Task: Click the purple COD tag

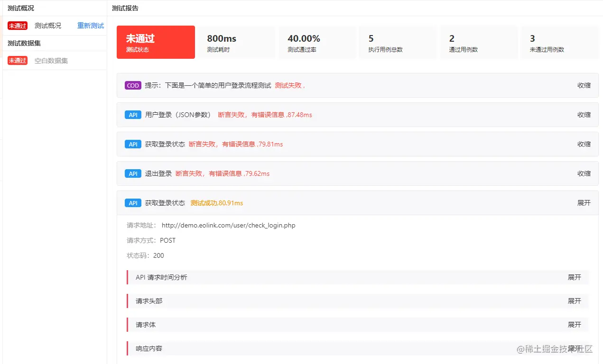Action: 133,85
